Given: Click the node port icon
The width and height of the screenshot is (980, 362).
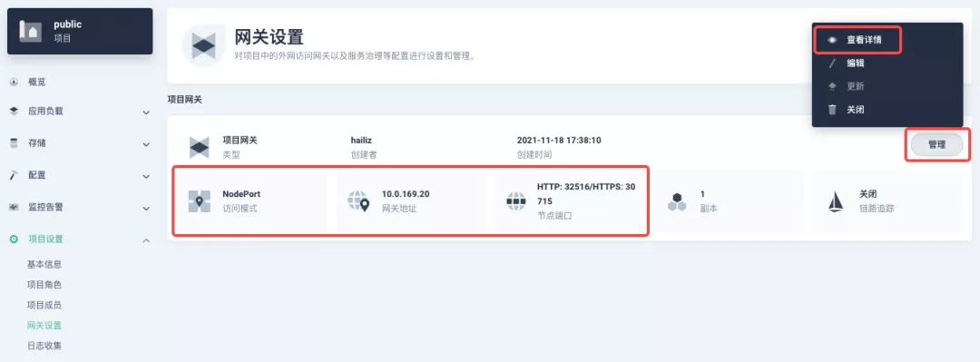Looking at the screenshot, I should tap(516, 201).
